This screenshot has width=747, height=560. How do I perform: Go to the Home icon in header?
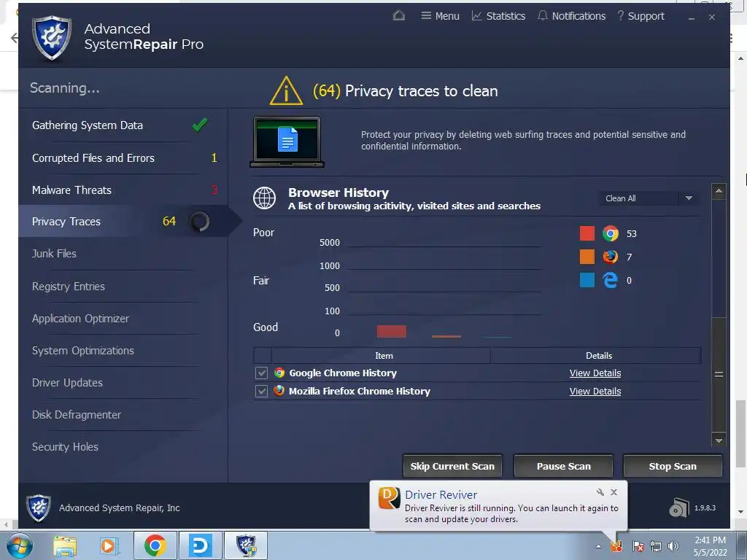(399, 16)
